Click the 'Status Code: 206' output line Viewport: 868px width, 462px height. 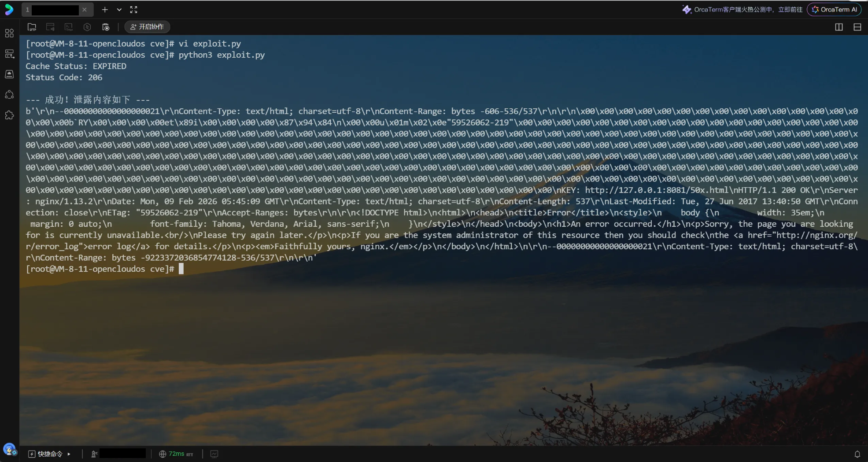(64, 78)
